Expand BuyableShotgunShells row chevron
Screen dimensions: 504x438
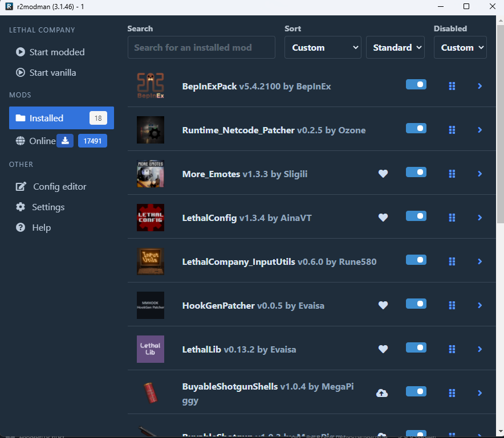(480, 393)
